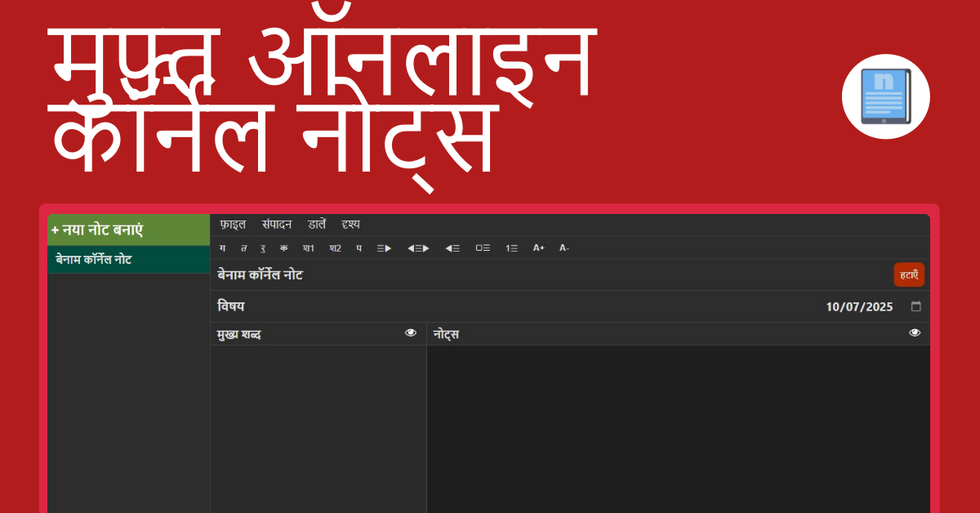This screenshot has height=513, width=980.
Task: Click the center alignment icon with two arrows
Action: click(x=418, y=248)
